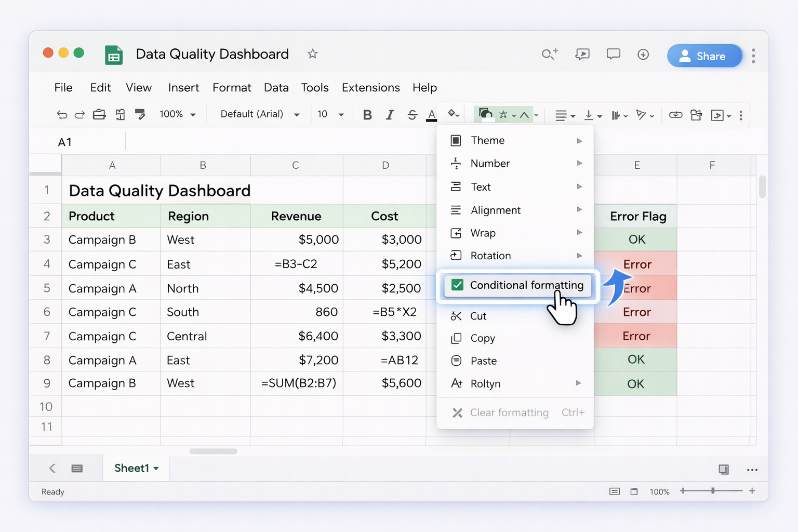Image resolution: width=798 pixels, height=532 pixels.
Task: Click the zoom slider in status bar
Action: (x=713, y=491)
